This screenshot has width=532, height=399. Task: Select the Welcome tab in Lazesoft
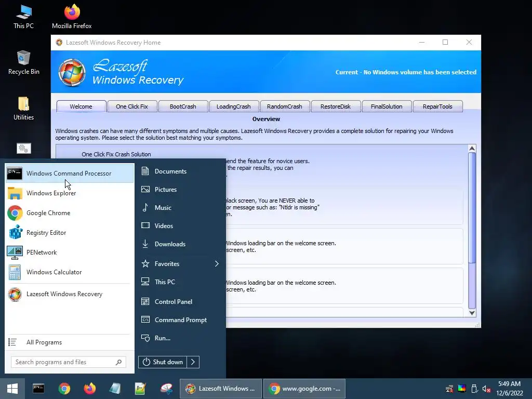tap(81, 107)
